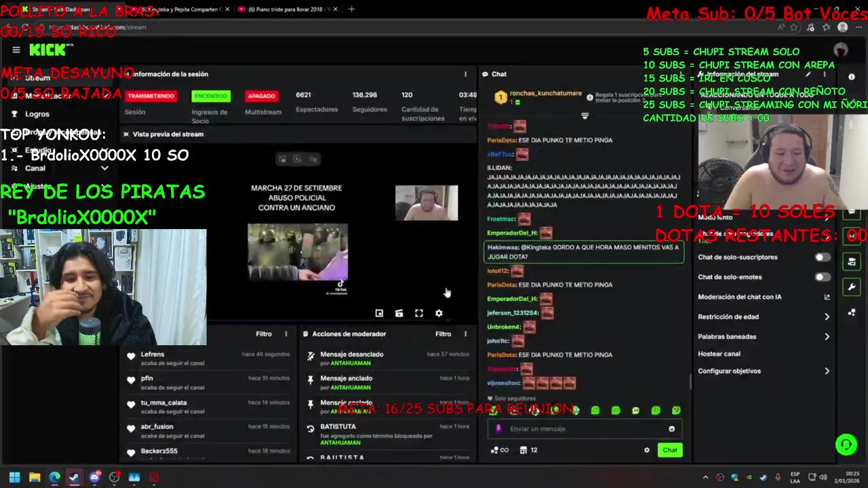Viewport: 868px width, 488px height.
Task: Open browser profile avatar
Action: coord(842,27)
